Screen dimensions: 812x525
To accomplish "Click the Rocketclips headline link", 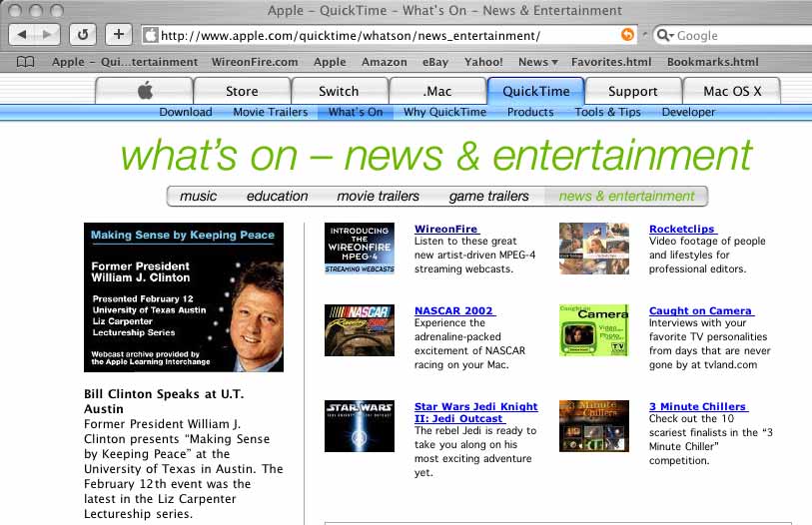I will click(x=683, y=229).
